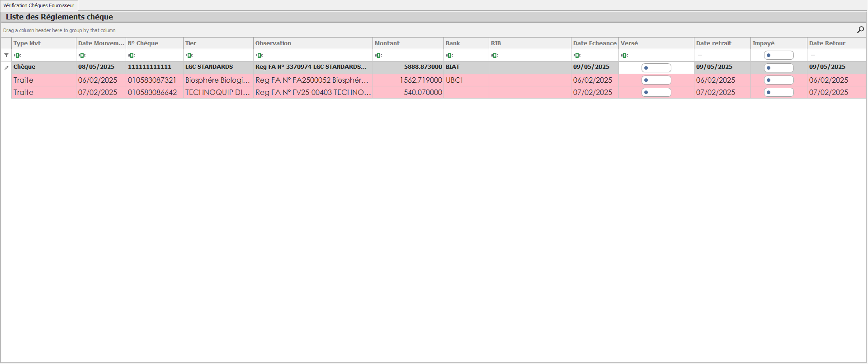Toggle Impayé switch in the filter row
Image resolution: width=868 pixels, height=364 pixels.
click(x=778, y=55)
